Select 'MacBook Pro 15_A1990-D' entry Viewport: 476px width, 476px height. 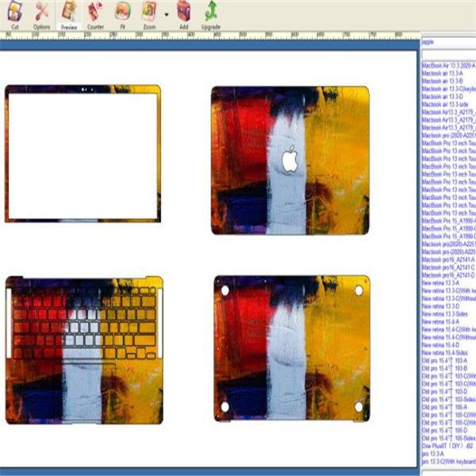(x=448, y=236)
